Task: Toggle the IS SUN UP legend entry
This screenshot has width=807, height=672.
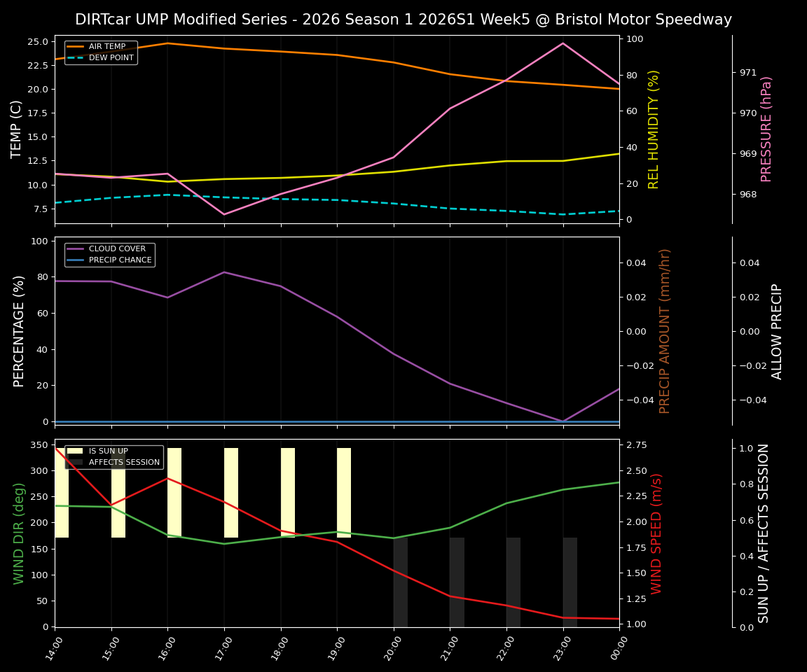Action: tap(107, 450)
